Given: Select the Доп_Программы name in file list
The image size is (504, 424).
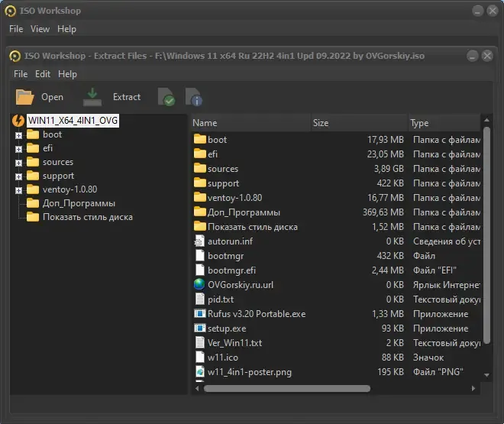Looking at the screenshot, I should 244,212.
